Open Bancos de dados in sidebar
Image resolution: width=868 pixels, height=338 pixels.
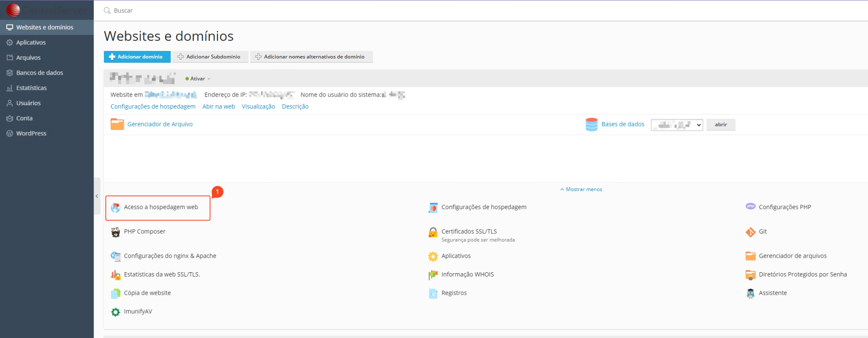pos(39,73)
